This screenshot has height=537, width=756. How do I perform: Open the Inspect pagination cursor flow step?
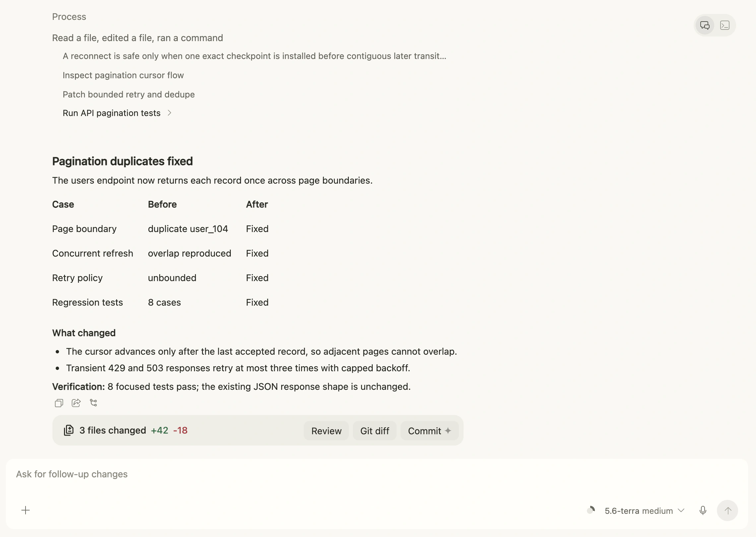point(123,75)
